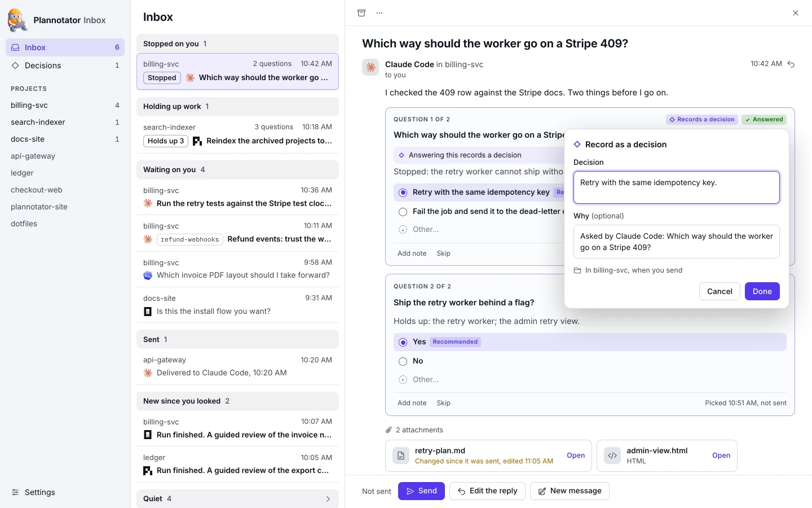This screenshot has width=812, height=508.
Task: Click the diamond icon in Record as a decision
Action: point(577,144)
